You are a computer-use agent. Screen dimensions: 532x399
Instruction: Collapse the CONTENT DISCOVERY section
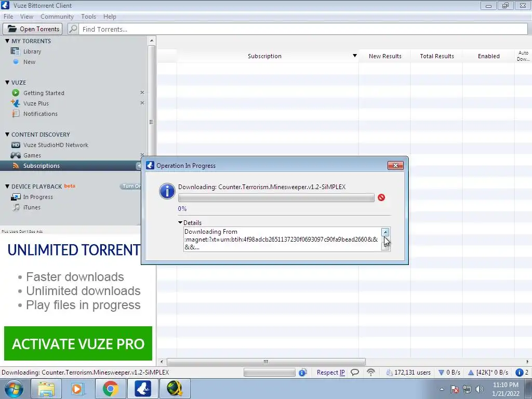(7, 135)
